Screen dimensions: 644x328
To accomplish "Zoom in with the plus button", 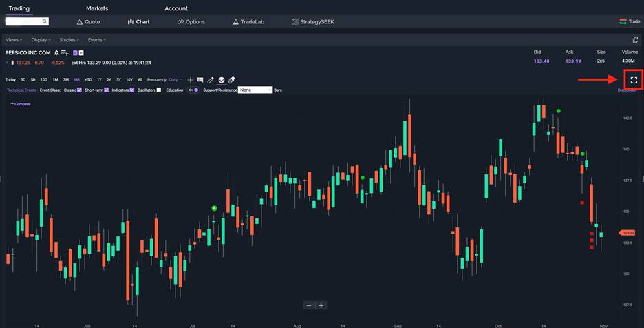I will pyautogui.click(x=321, y=305).
